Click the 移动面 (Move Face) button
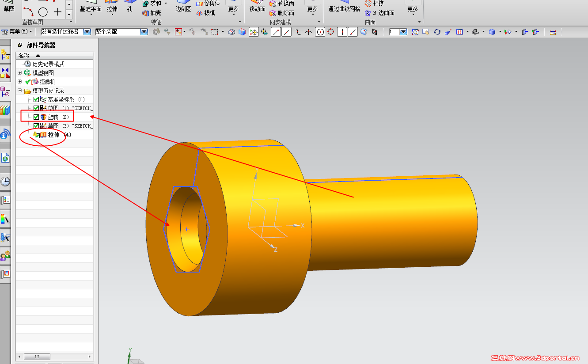 coord(257,6)
